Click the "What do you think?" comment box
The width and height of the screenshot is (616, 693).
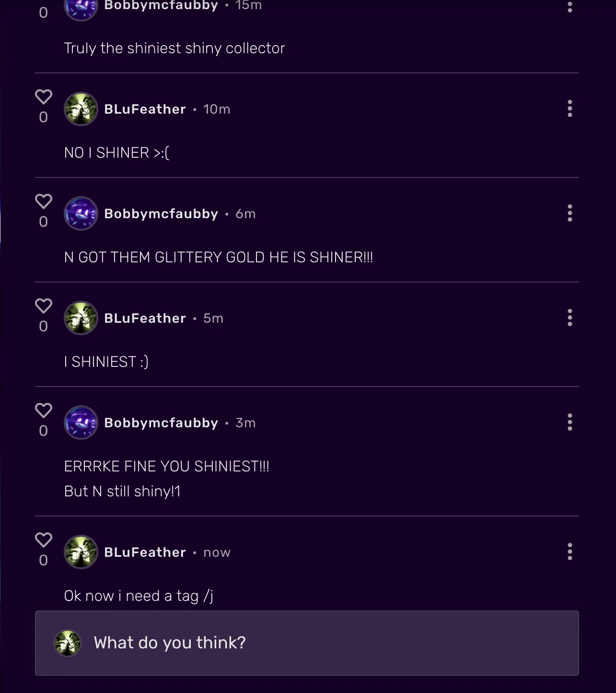[x=307, y=643]
